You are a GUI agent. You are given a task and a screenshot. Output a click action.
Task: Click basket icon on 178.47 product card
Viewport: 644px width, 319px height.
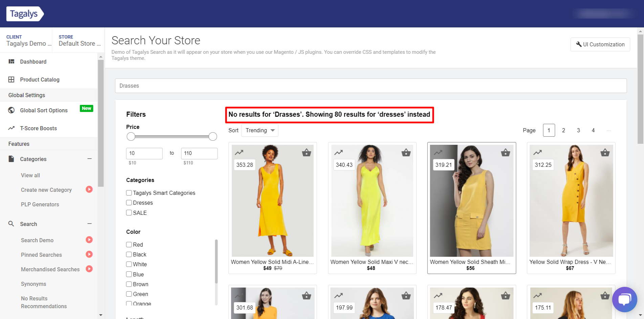506,296
